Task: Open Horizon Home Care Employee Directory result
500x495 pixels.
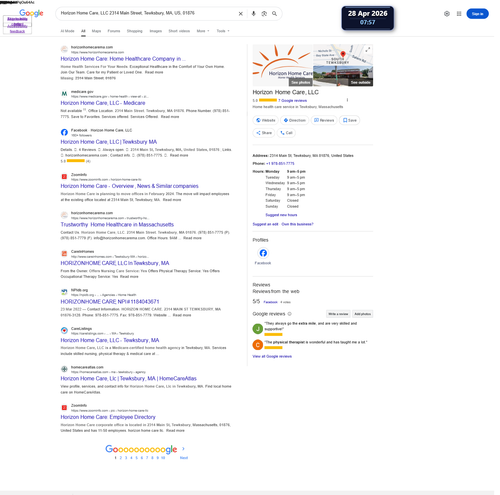Action: click(x=108, y=417)
